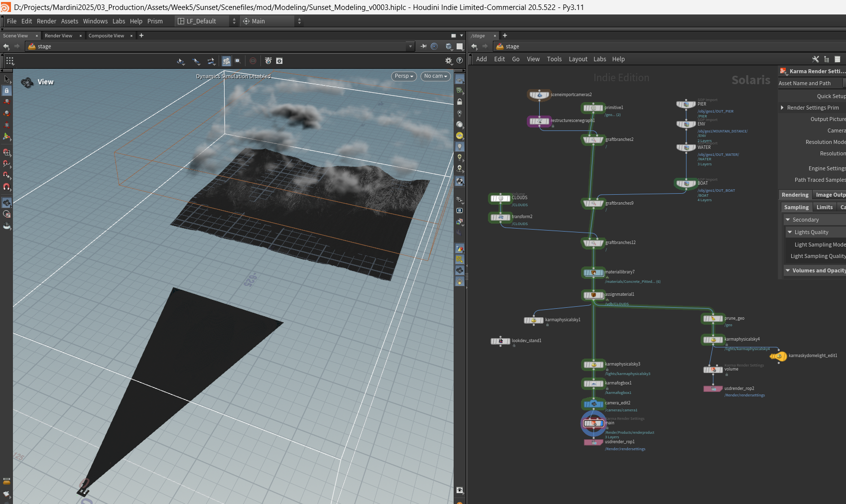846x504 pixels.
Task: Open network editor Layout menu
Action: [x=578, y=59]
